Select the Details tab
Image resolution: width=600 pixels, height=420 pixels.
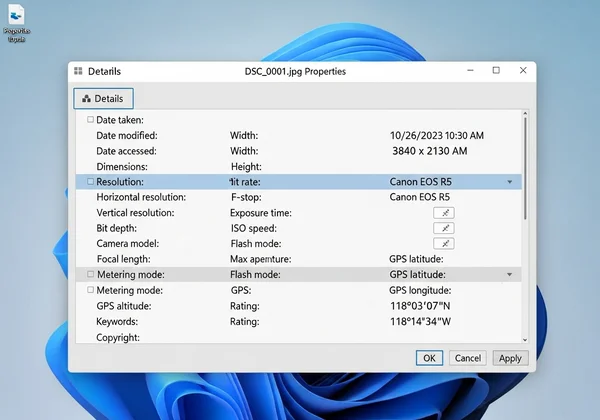pyautogui.click(x=103, y=99)
